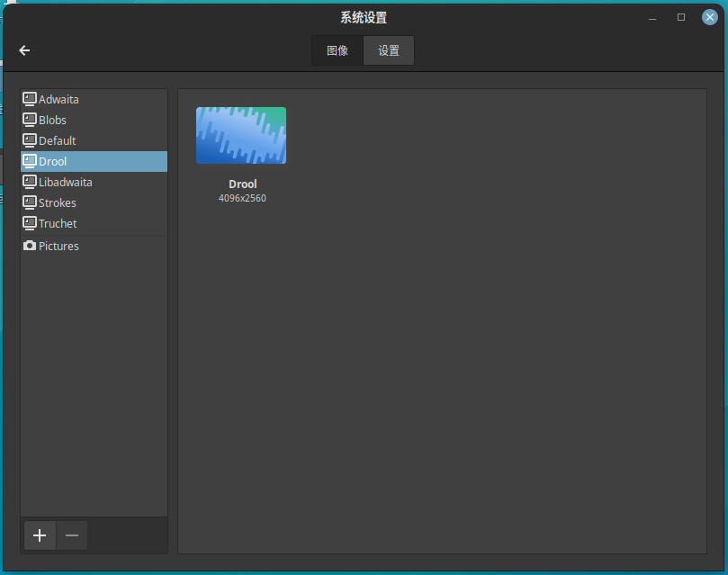The width and height of the screenshot is (728, 575).
Task: Go back using the left arrow
Action: (x=24, y=50)
